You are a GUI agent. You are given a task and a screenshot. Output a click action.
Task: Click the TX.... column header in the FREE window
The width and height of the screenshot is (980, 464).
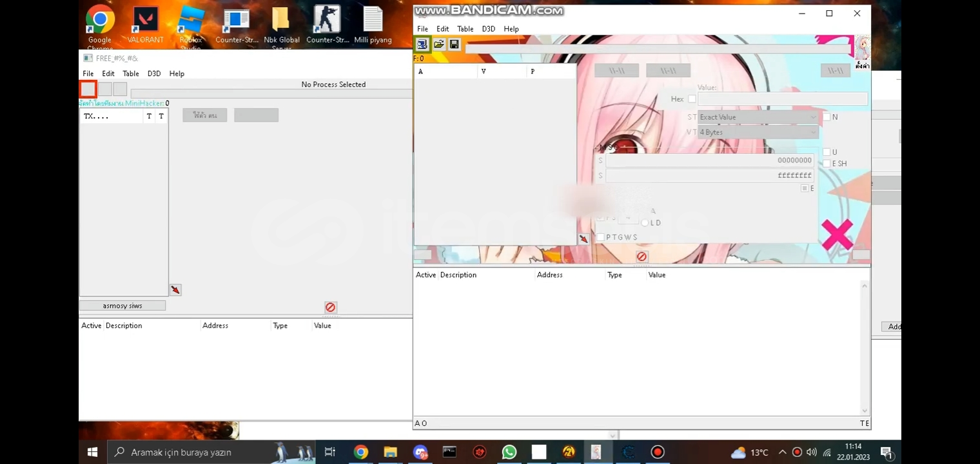tap(96, 116)
